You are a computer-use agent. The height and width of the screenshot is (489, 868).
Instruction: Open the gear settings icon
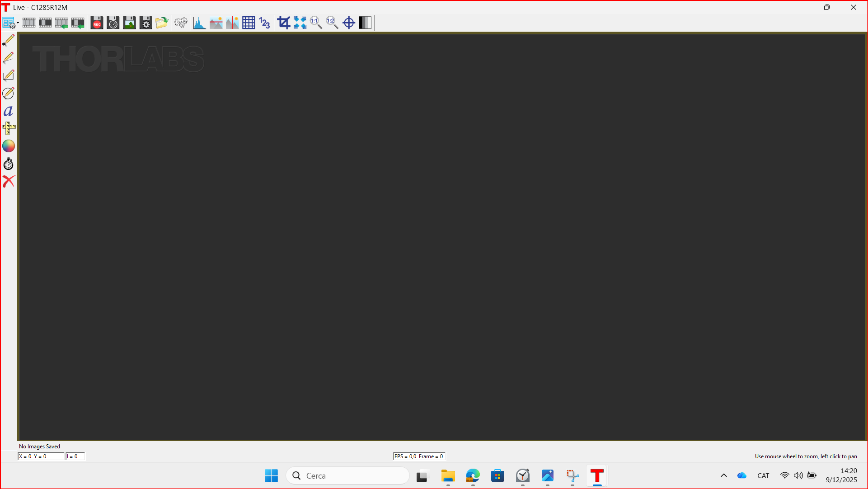[181, 23]
